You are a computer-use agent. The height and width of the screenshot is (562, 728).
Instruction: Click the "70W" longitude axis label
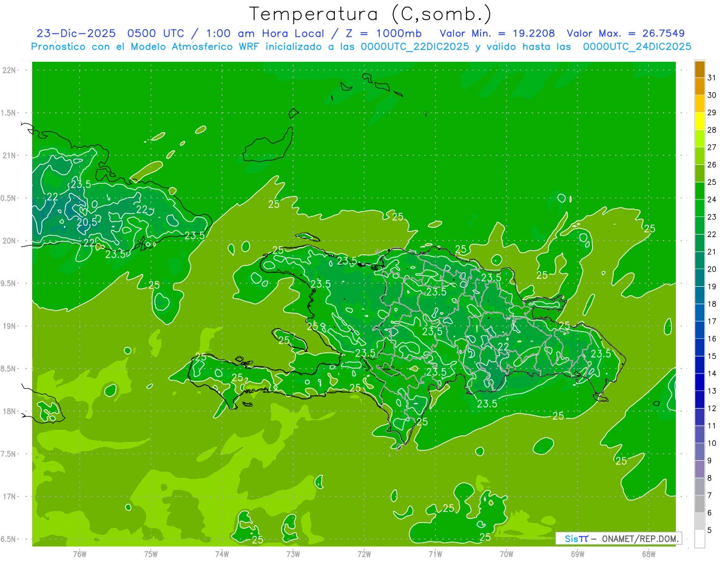507,554
